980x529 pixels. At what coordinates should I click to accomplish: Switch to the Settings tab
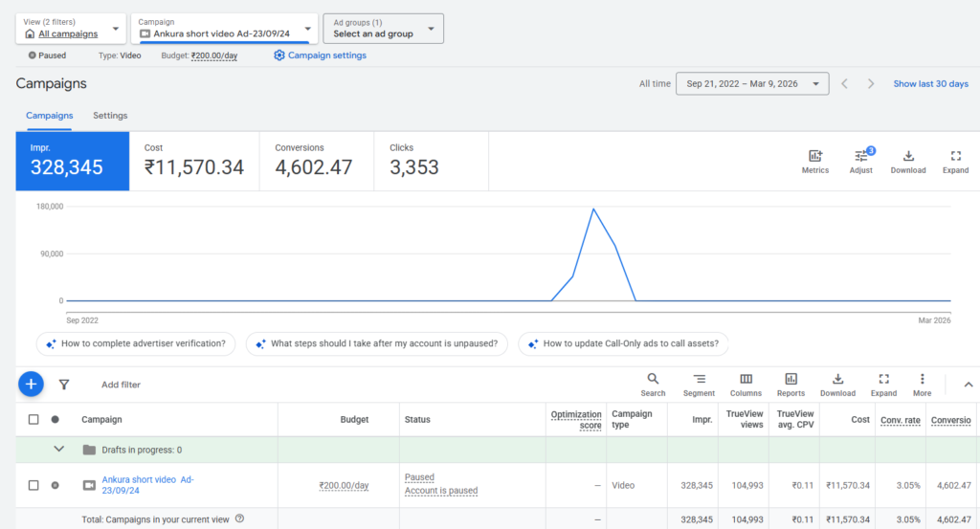(110, 116)
